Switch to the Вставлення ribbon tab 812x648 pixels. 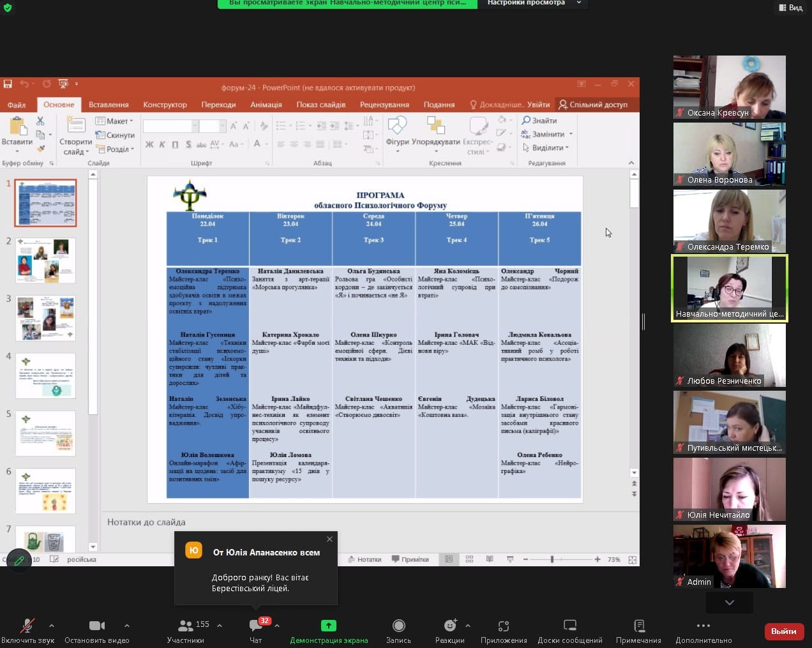point(109,105)
